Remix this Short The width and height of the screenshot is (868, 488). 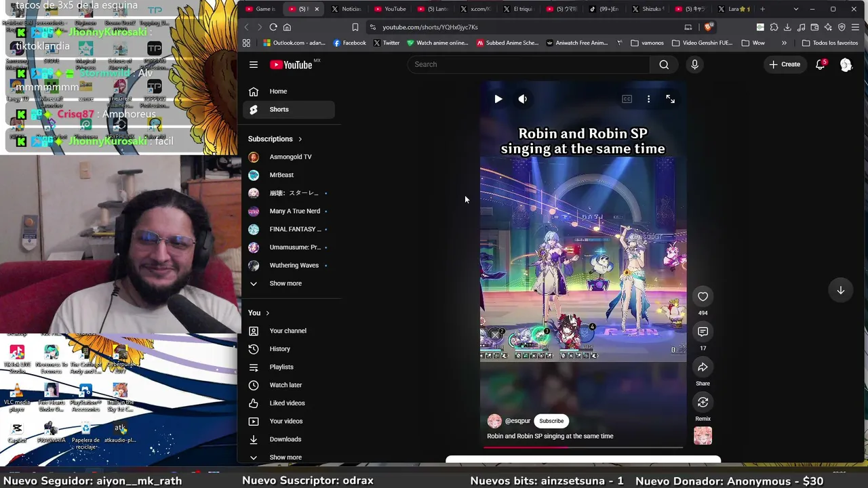tap(703, 402)
